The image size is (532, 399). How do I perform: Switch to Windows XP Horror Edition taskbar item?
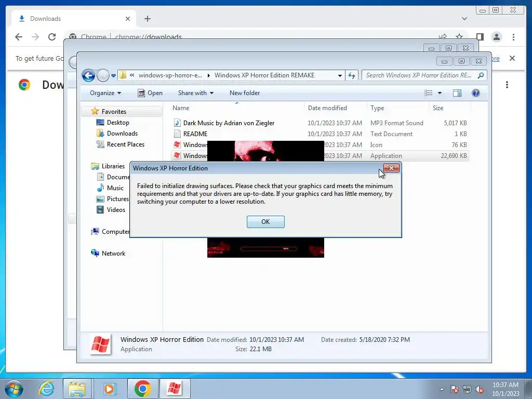click(x=175, y=389)
